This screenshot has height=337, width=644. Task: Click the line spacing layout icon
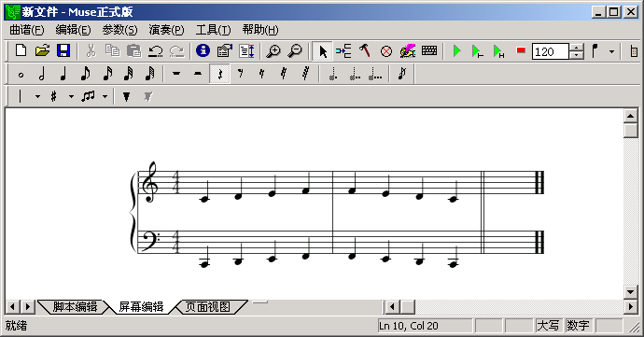[246, 51]
